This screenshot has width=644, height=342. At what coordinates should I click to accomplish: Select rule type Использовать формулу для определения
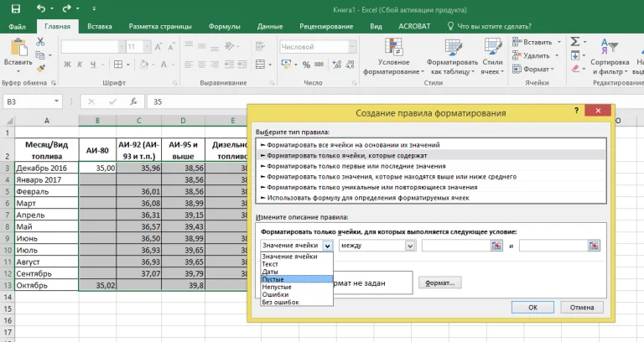click(x=430, y=198)
